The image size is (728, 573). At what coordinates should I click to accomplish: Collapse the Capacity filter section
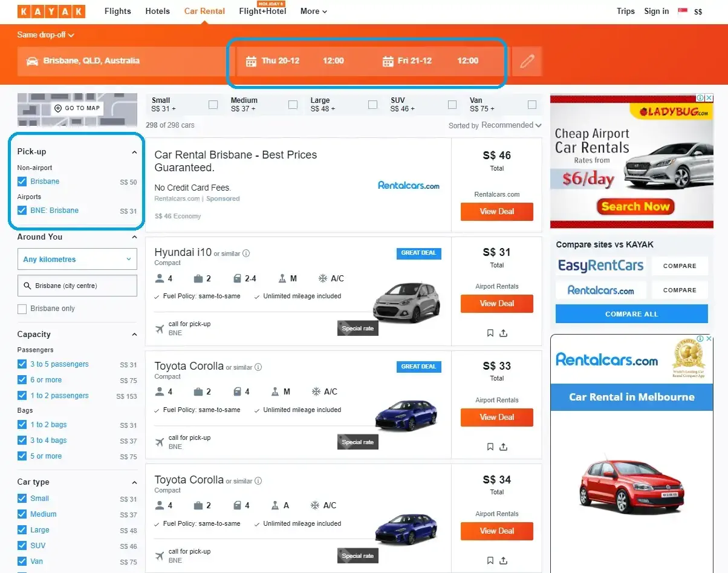coord(134,335)
